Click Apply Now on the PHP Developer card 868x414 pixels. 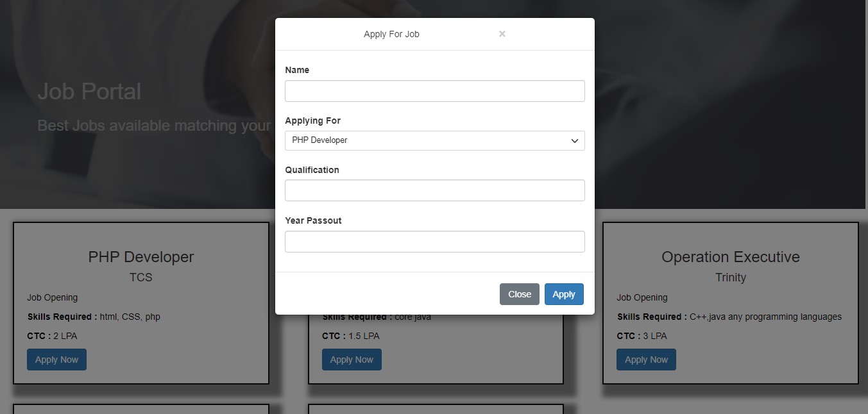click(x=56, y=360)
